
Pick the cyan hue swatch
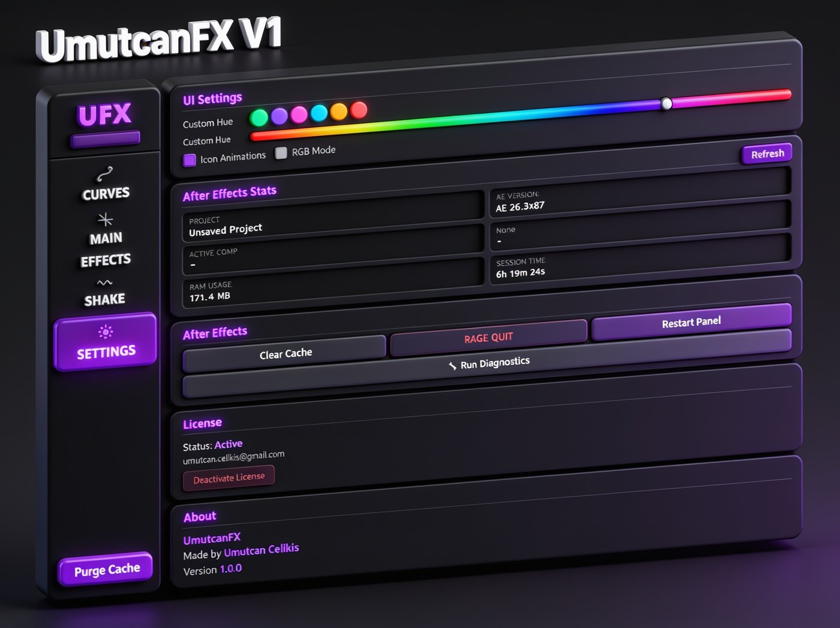319,113
